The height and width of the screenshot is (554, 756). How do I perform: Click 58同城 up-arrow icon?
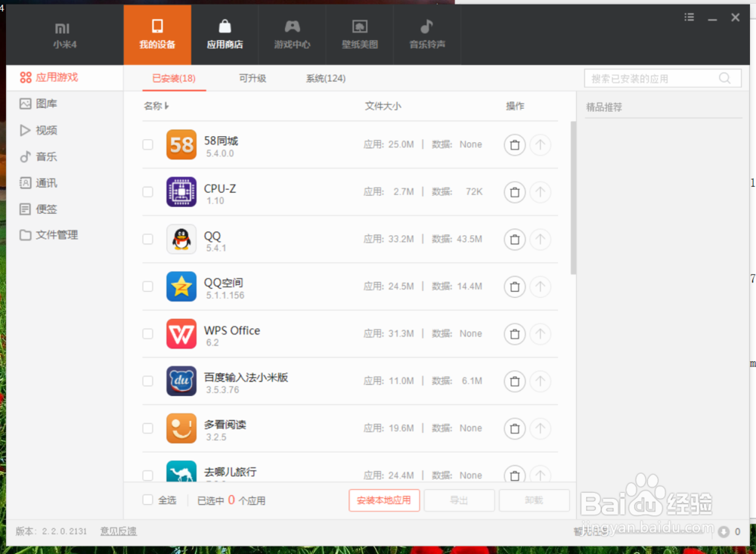click(x=540, y=144)
